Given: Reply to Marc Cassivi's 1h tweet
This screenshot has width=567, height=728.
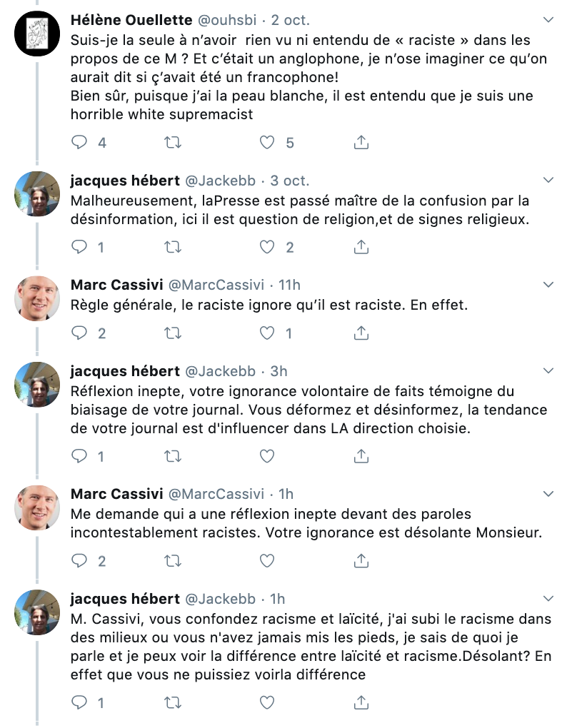Looking at the screenshot, I should (79, 560).
